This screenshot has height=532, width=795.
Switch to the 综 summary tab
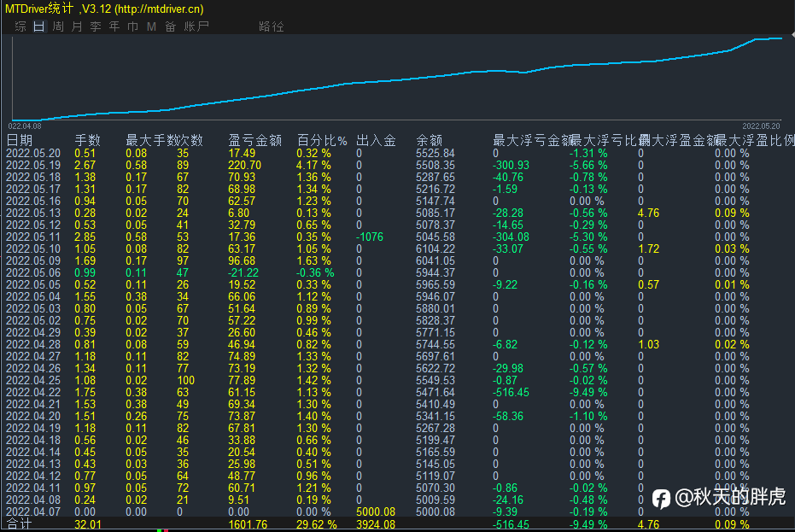(x=20, y=26)
